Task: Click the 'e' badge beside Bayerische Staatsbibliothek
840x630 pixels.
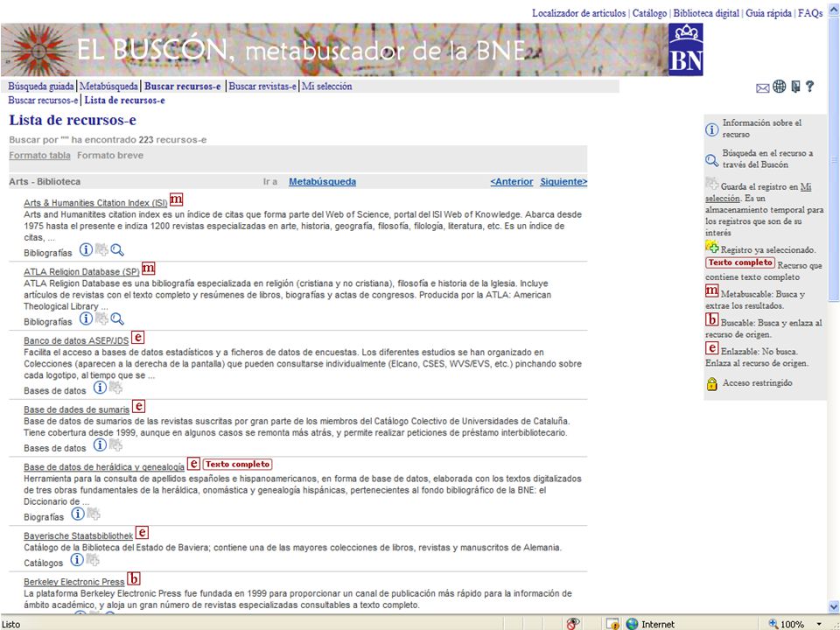Action: pyautogui.click(x=142, y=533)
